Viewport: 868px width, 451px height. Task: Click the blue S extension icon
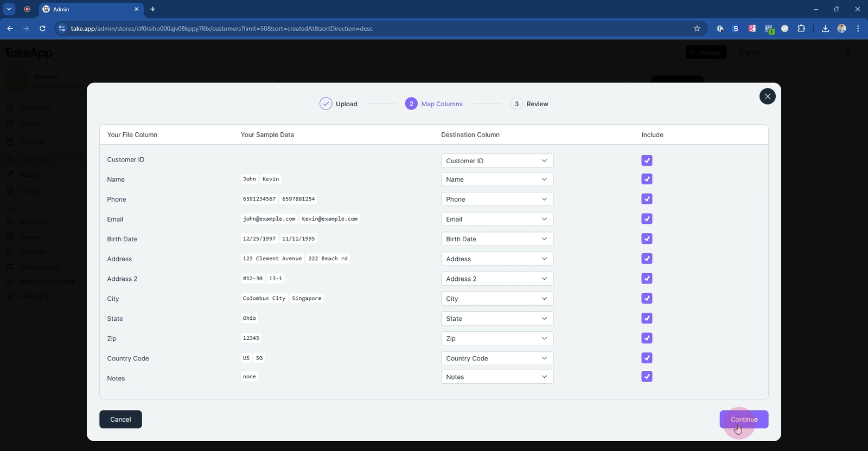pos(736,28)
